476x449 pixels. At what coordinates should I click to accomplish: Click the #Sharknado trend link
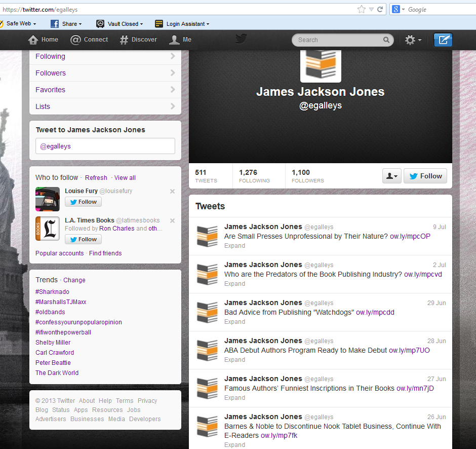pyautogui.click(x=52, y=292)
